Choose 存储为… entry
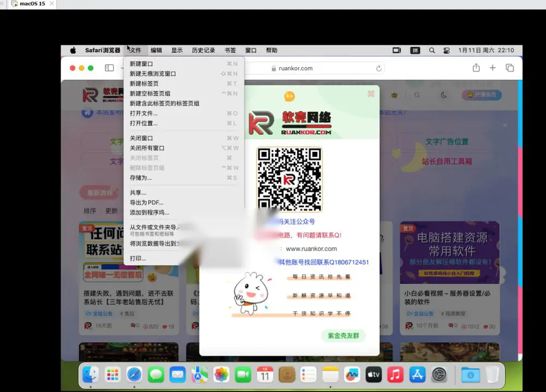This screenshot has width=546, height=392. [x=184, y=178]
